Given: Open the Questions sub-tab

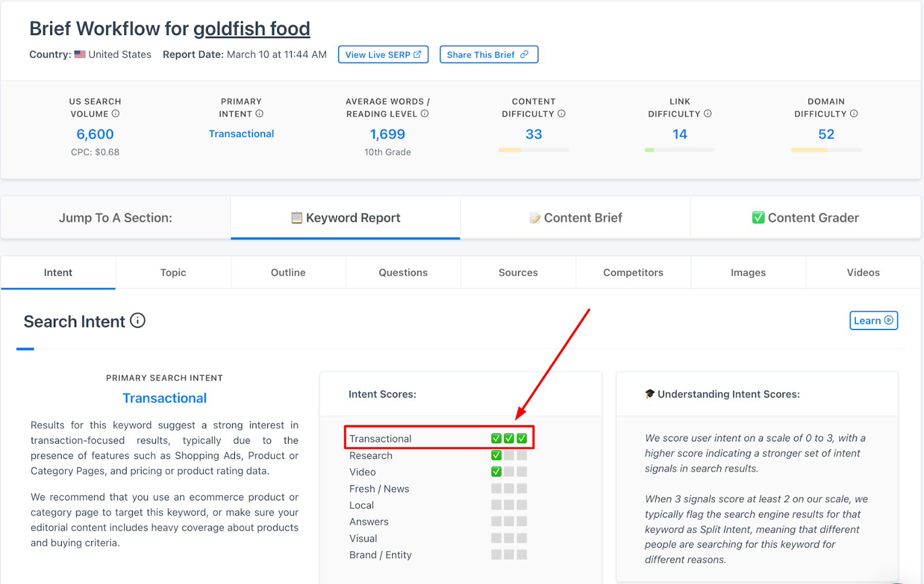Looking at the screenshot, I should [x=403, y=272].
